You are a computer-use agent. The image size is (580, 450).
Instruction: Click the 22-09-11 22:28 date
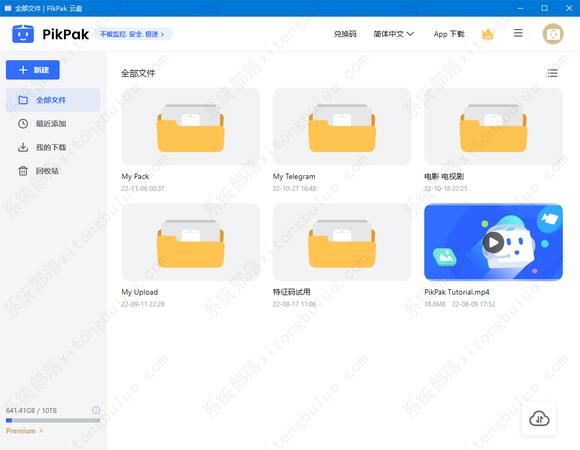143,304
